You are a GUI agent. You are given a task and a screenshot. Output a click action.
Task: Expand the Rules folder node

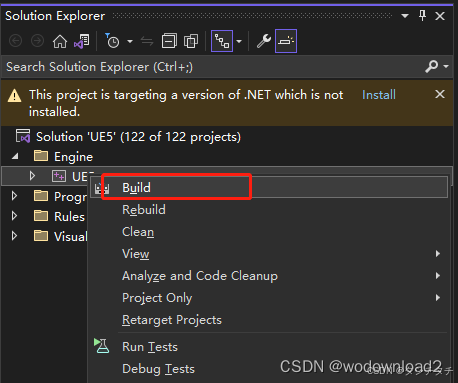(14, 216)
